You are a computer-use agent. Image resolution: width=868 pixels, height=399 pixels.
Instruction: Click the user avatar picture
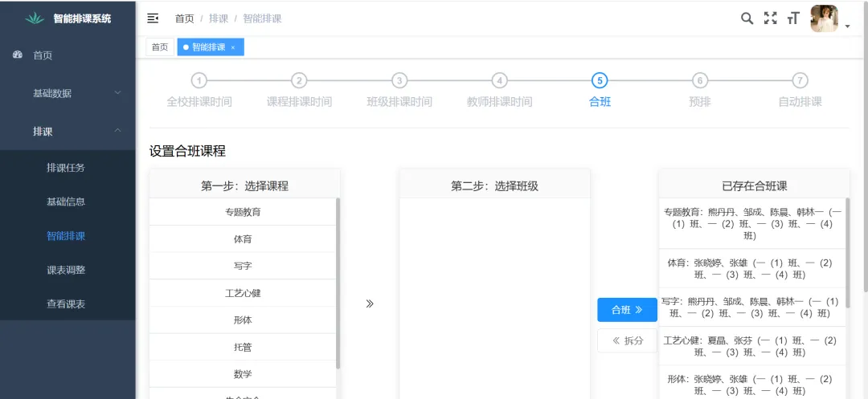click(824, 18)
